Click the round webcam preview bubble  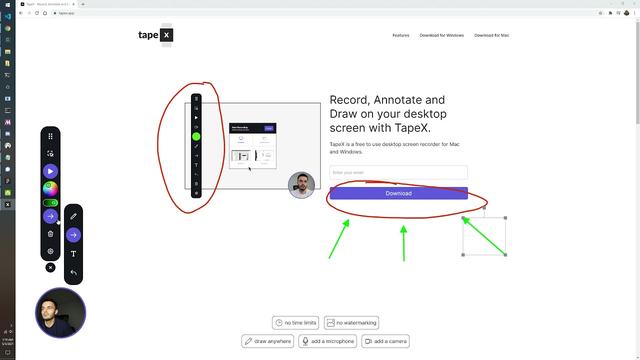click(x=60, y=313)
